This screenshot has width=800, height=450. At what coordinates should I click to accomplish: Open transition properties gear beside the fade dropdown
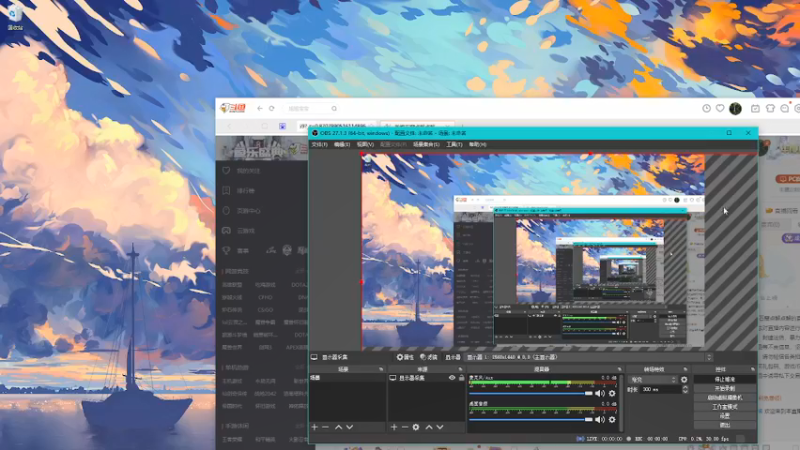(x=684, y=380)
